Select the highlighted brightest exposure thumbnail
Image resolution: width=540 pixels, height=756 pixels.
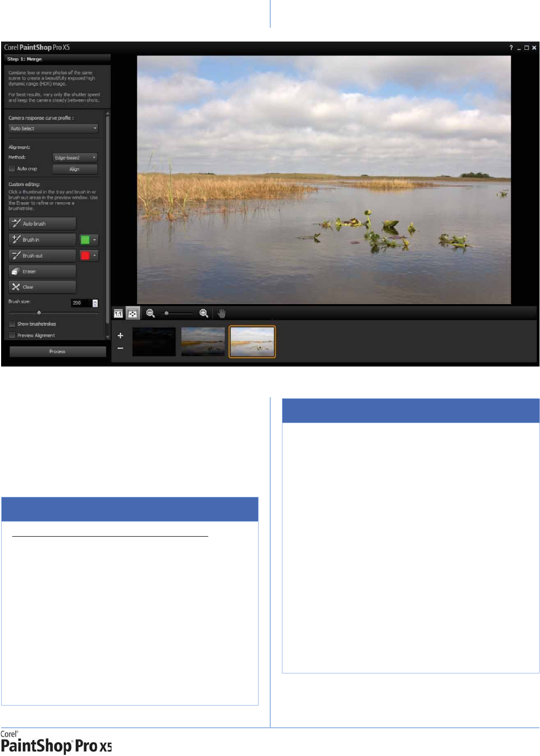(x=252, y=342)
